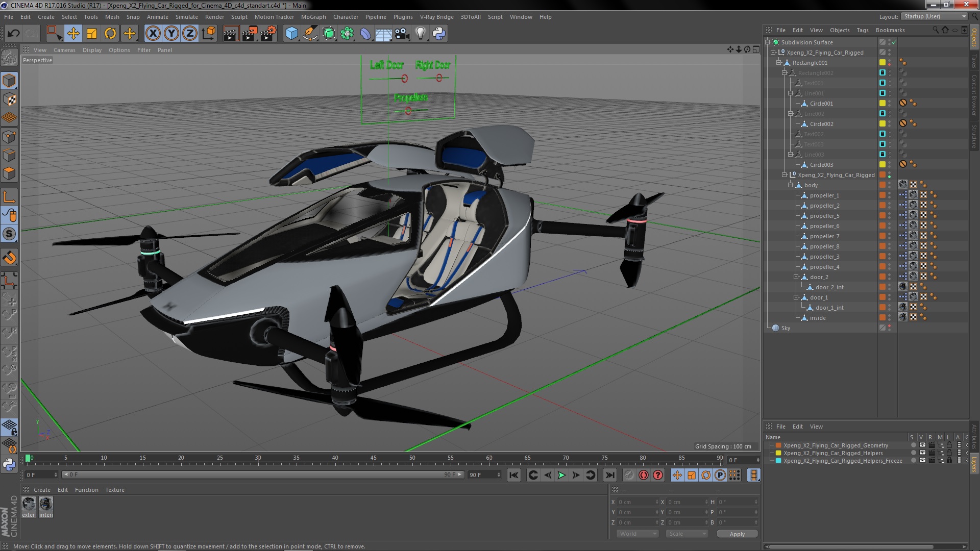
Task: Click the spline Pen tool icon
Action: [x=310, y=34]
